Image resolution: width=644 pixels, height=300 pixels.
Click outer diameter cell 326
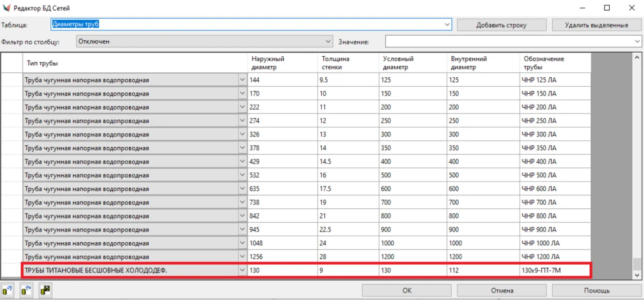(282, 134)
